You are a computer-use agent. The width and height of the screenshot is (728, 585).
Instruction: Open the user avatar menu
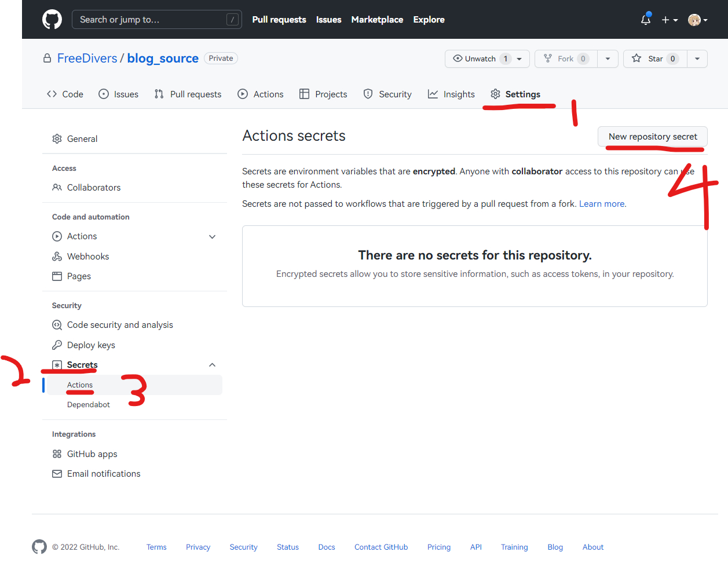pyautogui.click(x=697, y=20)
